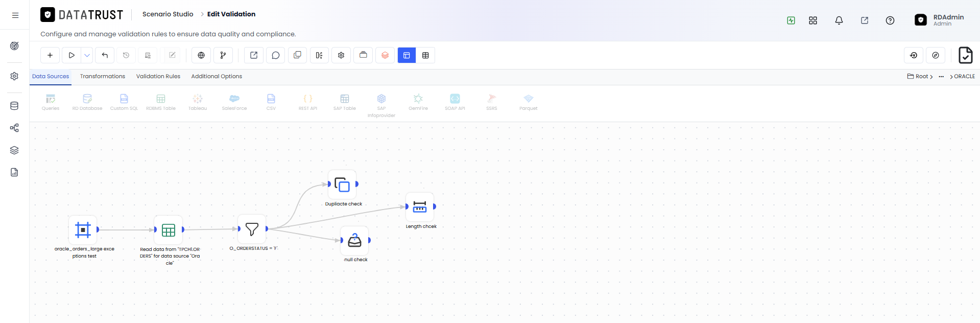
Task: Select the RD Database data source
Action: (x=87, y=102)
